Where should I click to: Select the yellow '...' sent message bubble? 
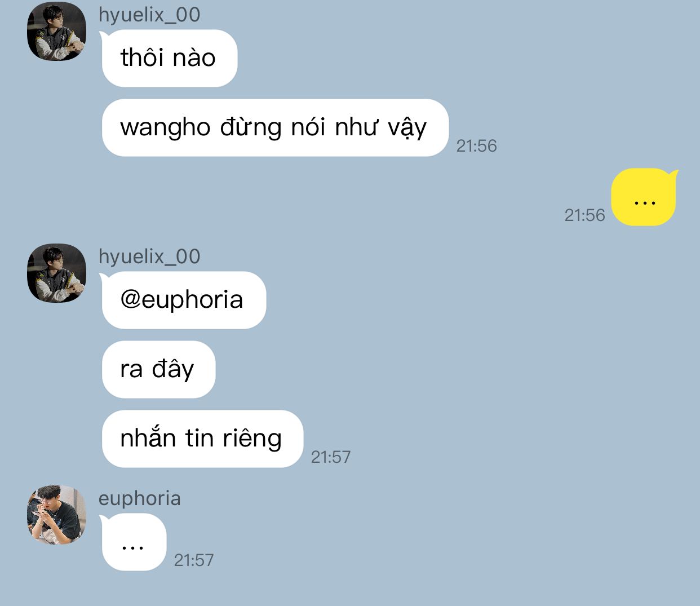click(645, 197)
